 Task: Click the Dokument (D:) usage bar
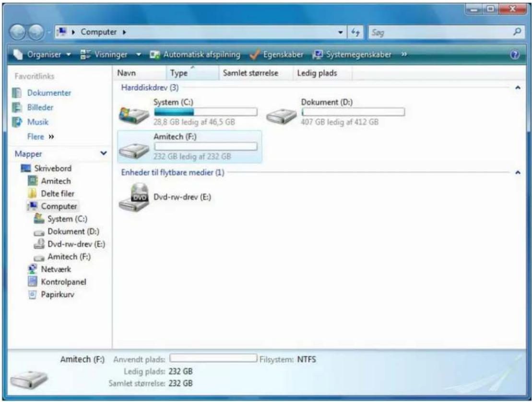[353, 112]
